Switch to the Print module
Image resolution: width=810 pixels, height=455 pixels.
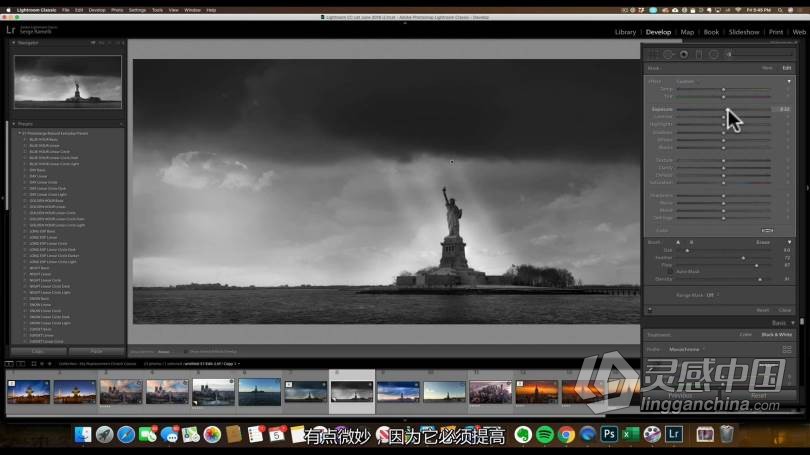[x=775, y=32]
